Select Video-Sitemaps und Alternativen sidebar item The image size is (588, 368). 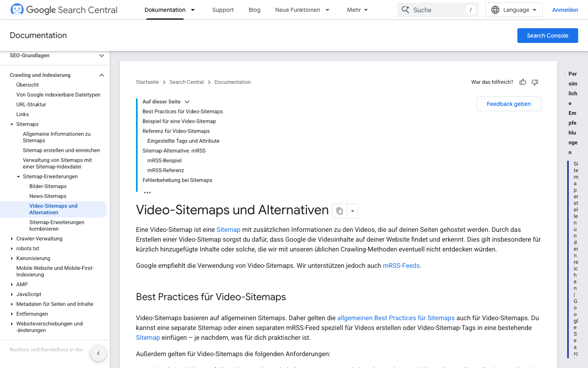click(53, 209)
